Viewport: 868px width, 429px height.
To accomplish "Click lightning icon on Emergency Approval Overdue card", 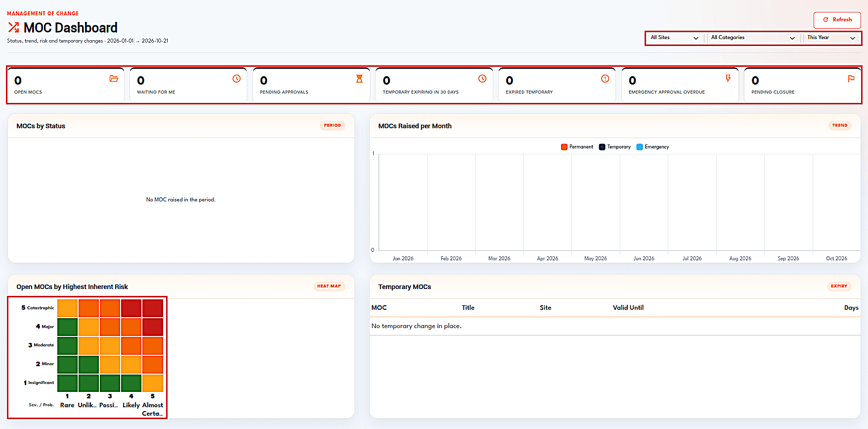I will click(728, 79).
